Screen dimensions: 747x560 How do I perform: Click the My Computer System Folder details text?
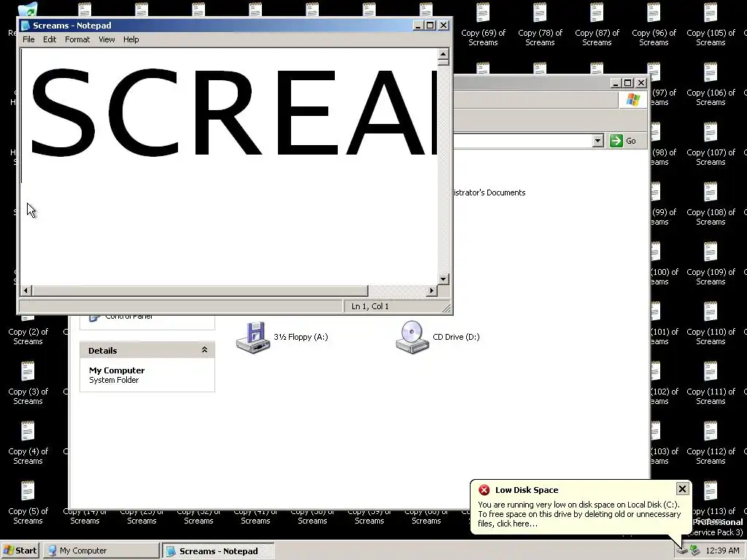tap(117, 375)
